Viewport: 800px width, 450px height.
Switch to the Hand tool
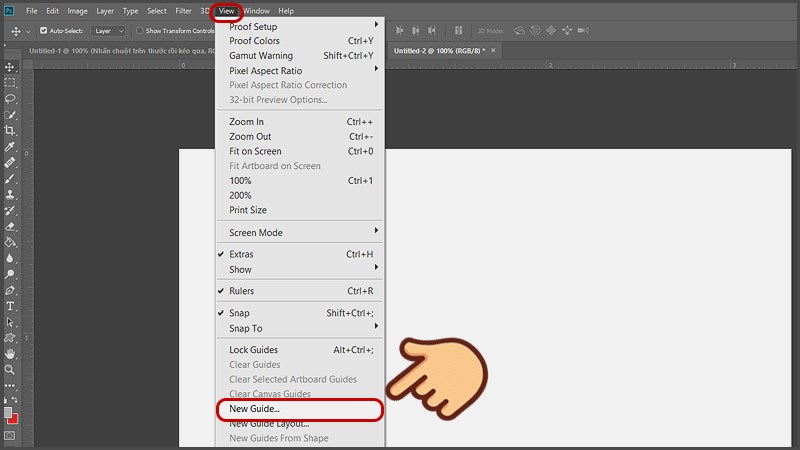click(x=10, y=354)
